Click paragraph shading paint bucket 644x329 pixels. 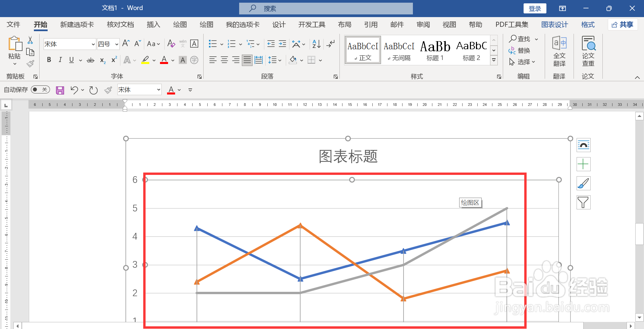(293, 60)
